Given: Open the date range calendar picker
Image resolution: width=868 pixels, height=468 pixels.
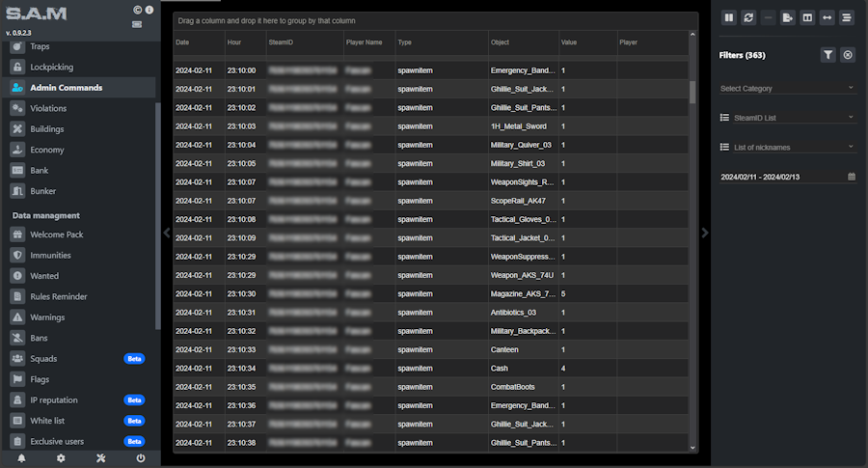Looking at the screenshot, I should tap(851, 177).
